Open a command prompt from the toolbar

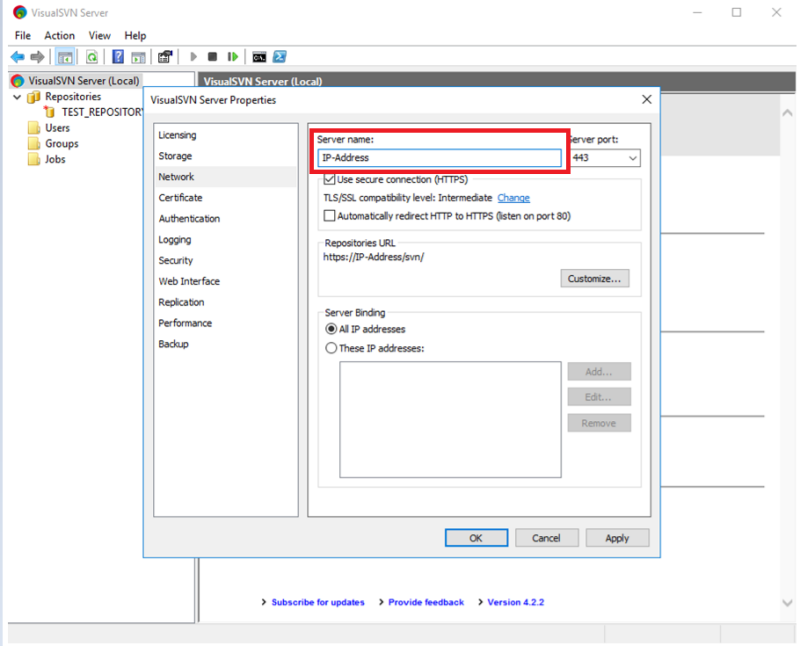(259, 56)
